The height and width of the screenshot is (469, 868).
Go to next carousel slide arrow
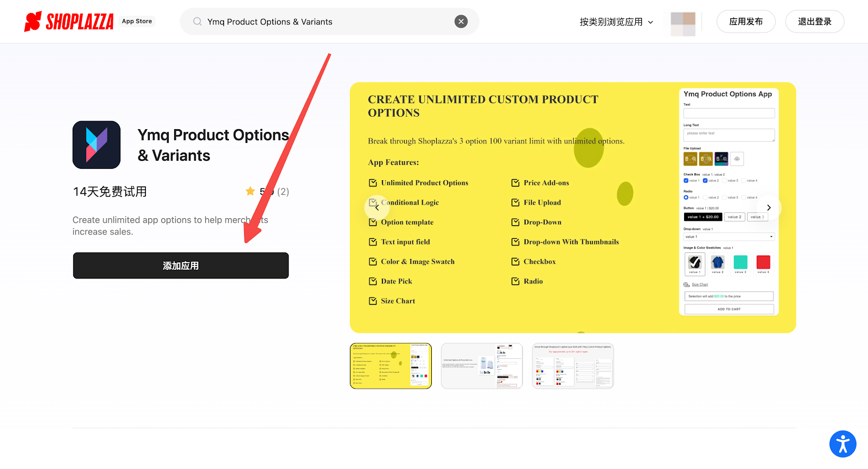(x=769, y=207)
